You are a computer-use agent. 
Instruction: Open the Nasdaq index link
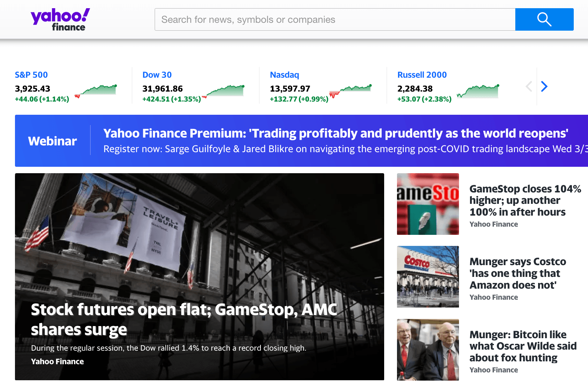click(284, 75)
